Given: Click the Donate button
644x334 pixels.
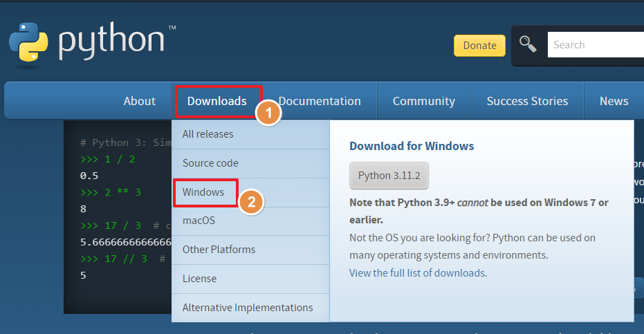Looking at the screenshot, I should [x=480, y=46].
